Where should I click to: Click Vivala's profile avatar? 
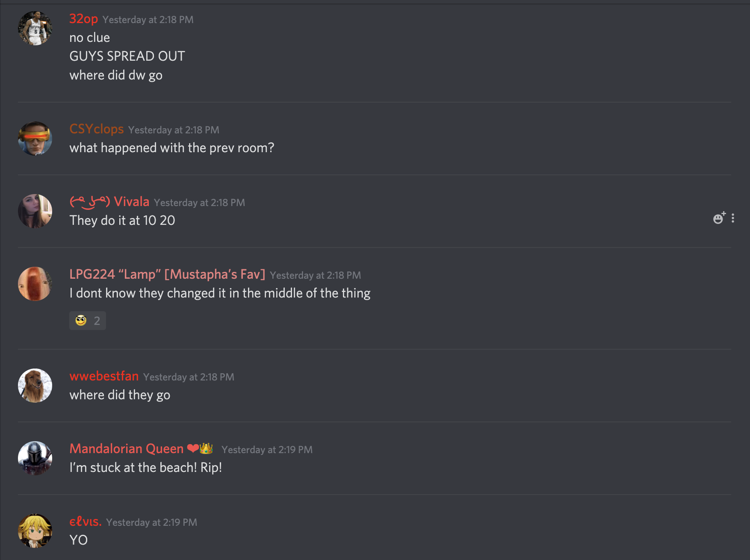pyautogui.click(x=35, y=211)
